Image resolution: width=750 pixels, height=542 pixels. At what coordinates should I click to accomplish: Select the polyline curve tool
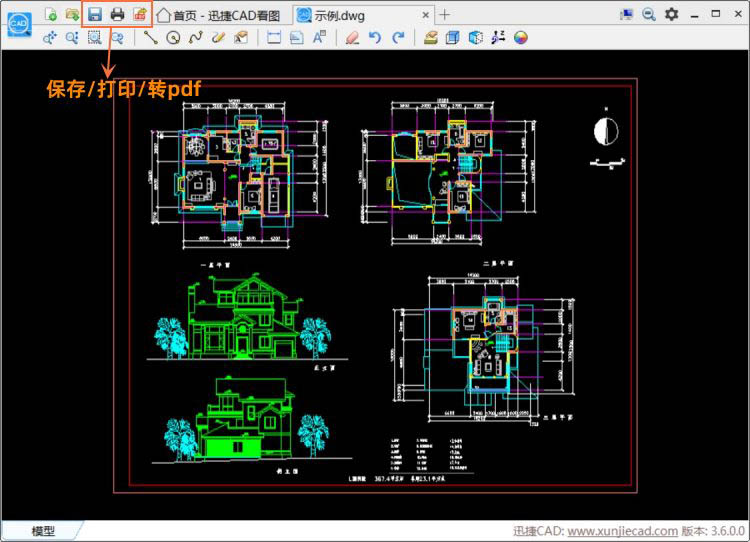pos(196,37)
